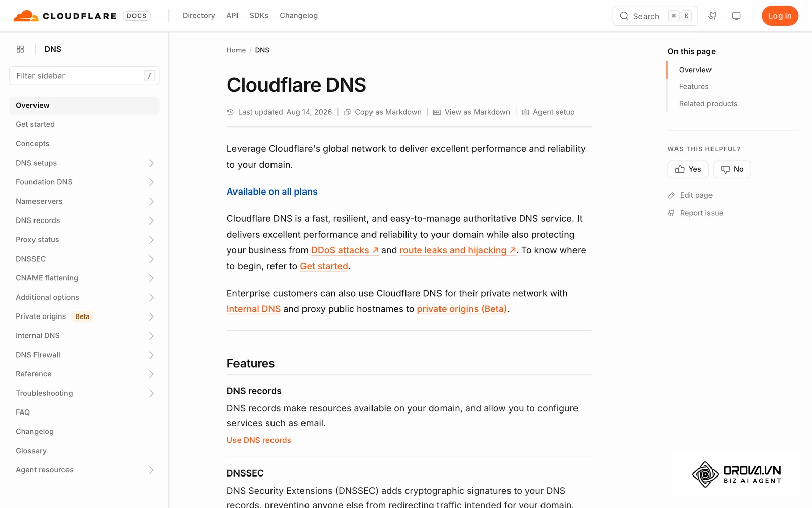The width and height of the screenshot is (812, 508).
Task: Jump to Features in On this page
Action: (694, 87)
